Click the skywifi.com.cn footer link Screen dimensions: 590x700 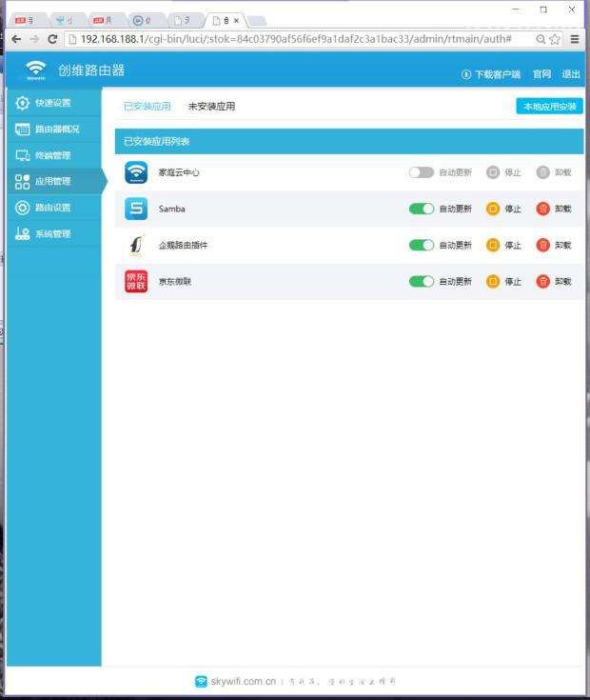pyautogui.click(x=244, y=681)
